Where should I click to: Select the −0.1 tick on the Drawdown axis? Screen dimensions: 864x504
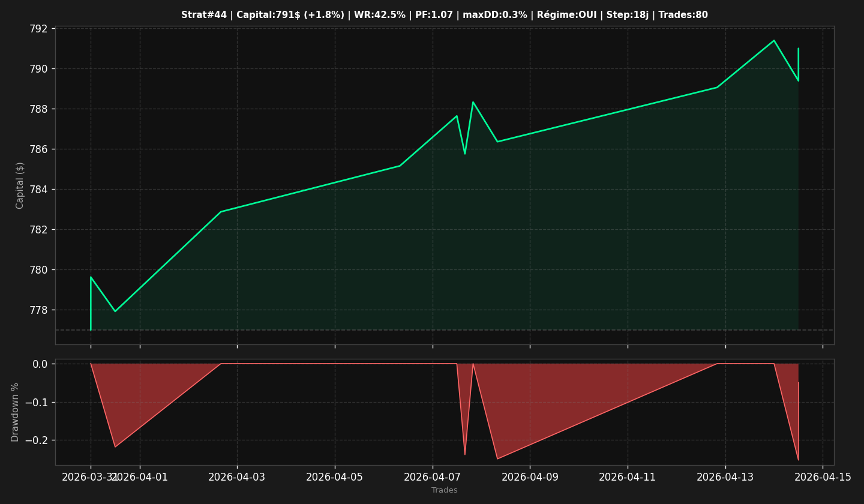(37, 403)
